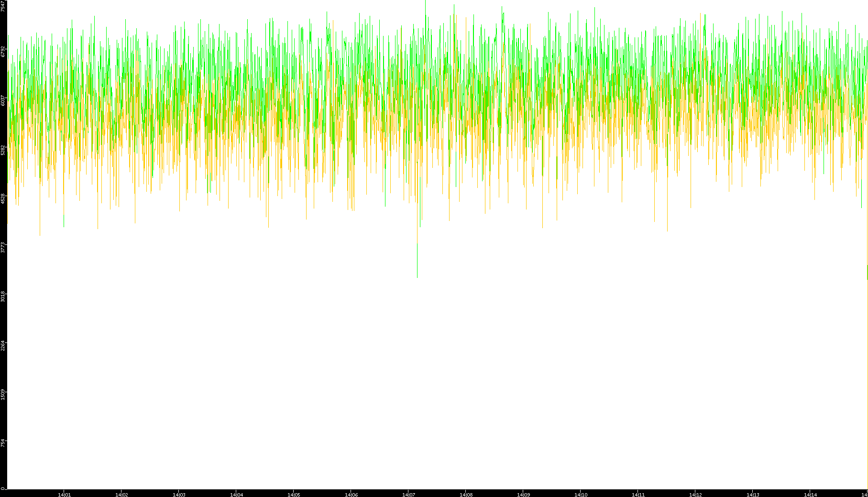The width and height of the screenshot is (868, 497).
Task: Click the 5282 value axis label
Action: click(x=3, y=150)
